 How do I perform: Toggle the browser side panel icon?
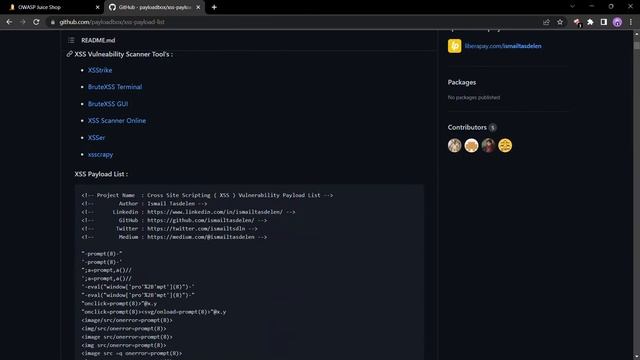[x=604, y=22]
